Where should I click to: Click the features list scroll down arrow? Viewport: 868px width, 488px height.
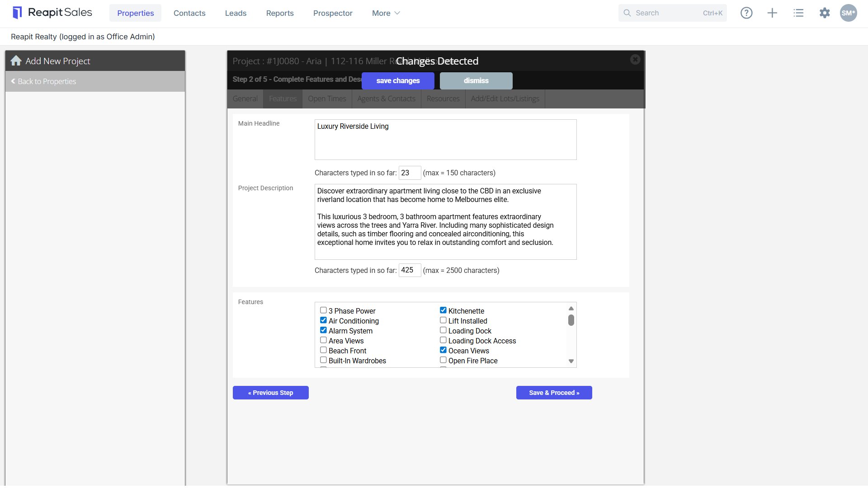(x=571, y=361)
